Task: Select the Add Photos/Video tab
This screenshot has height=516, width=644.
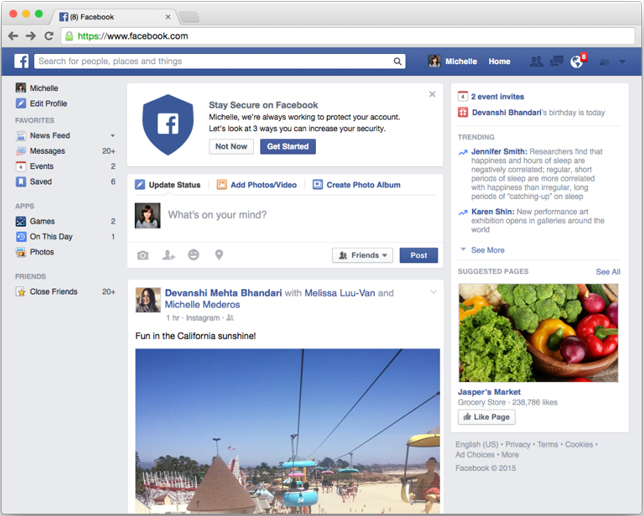Action: [257, 184]
